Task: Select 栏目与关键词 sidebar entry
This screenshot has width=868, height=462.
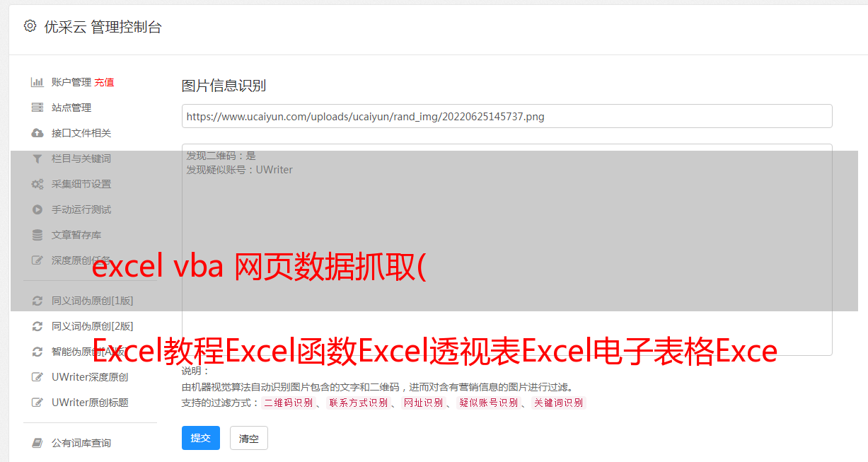Action: coord(81,158)
